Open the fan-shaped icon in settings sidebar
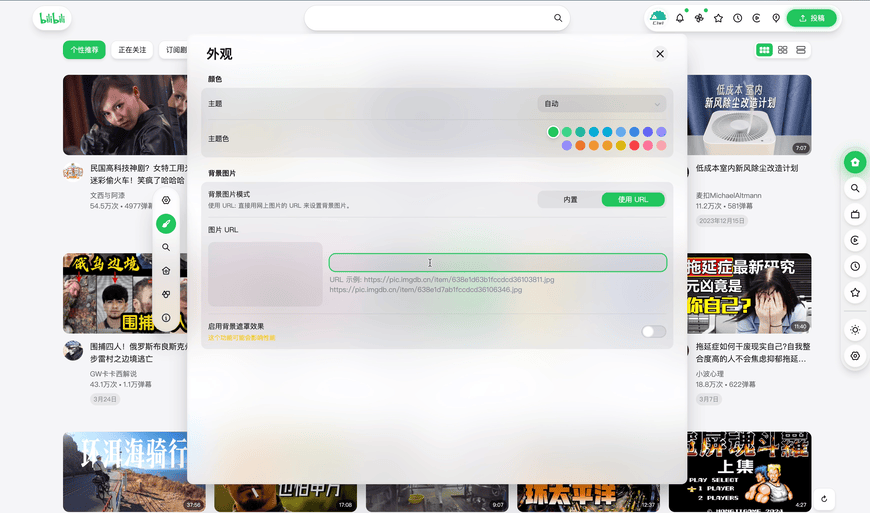This screenshot has height=513, width=870. point(166,294)
